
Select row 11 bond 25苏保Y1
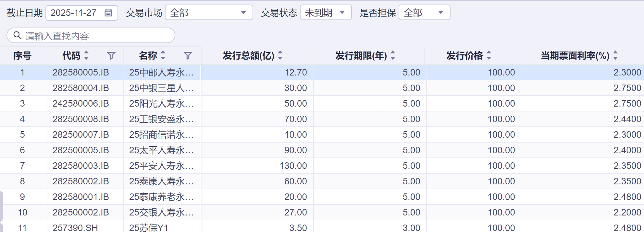tap(149, 228)
